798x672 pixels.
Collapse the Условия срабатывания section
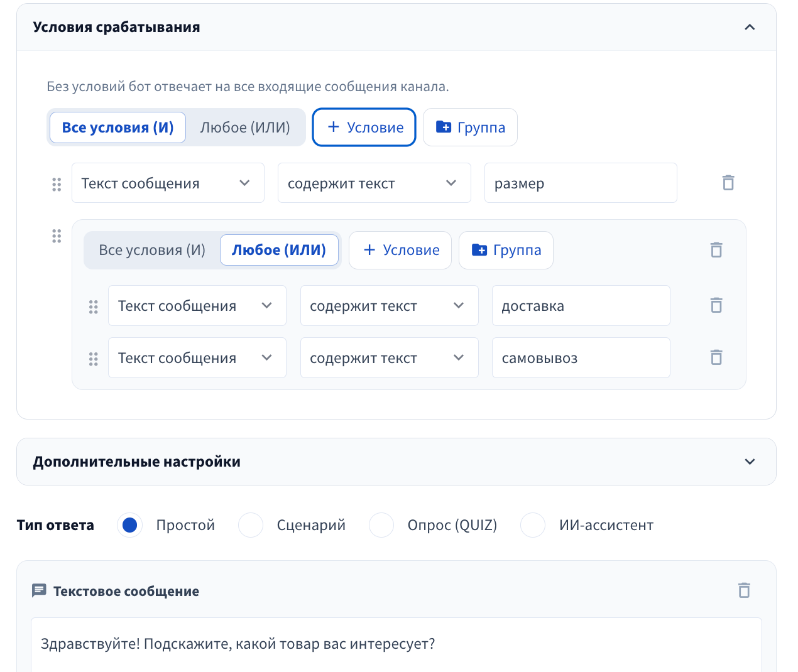pyautogui.click(x=750, y=27)
